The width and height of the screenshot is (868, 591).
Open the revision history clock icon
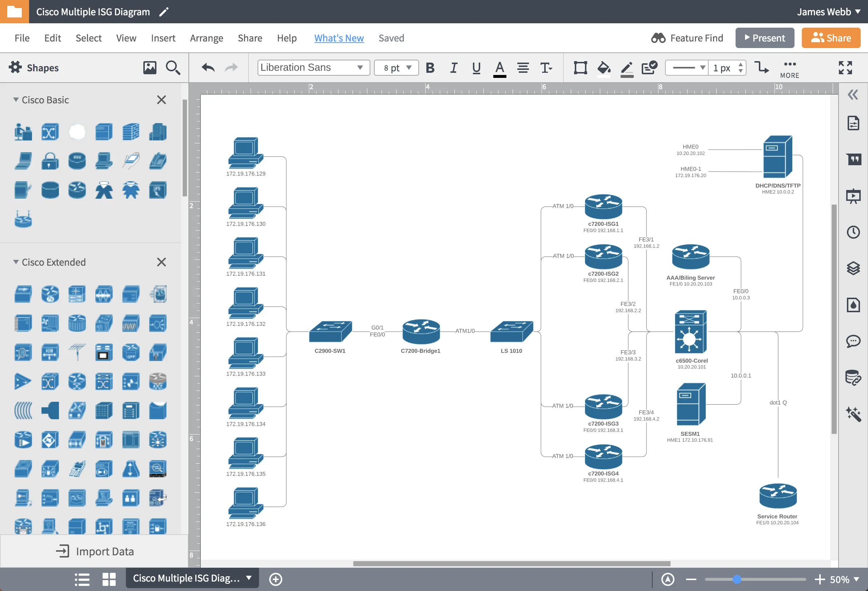click(x=853, y=233)
